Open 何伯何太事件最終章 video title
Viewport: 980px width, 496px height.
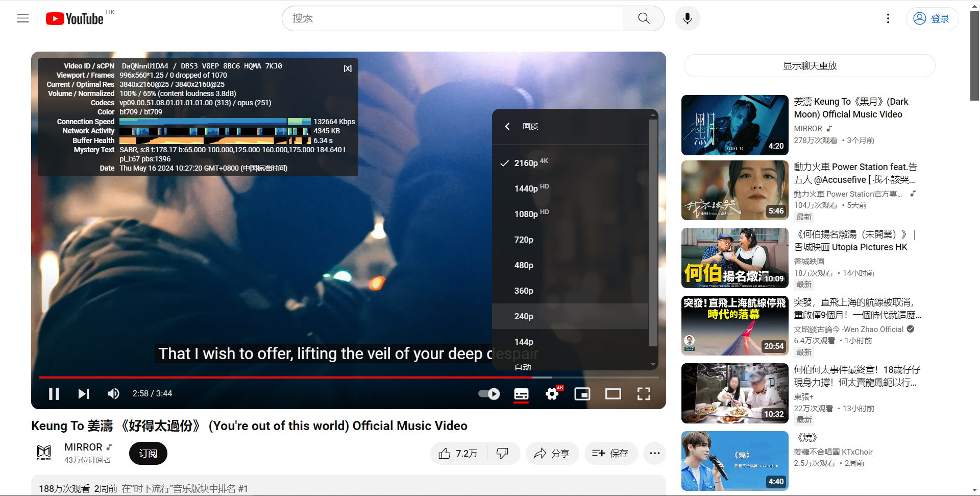click(x=857, y=376)
